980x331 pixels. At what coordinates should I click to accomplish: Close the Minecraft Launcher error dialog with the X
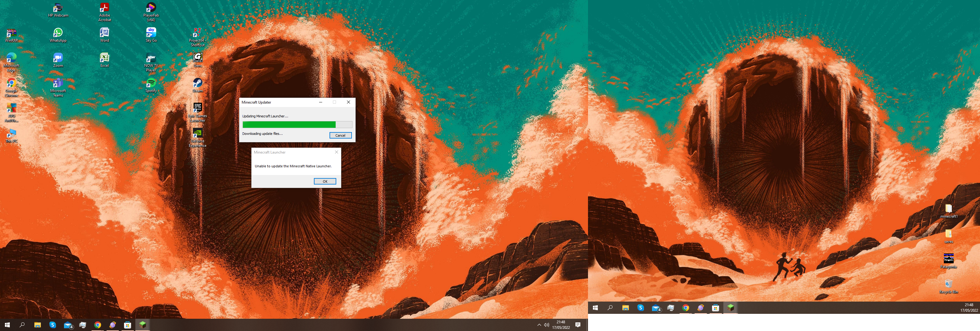pyautogui.click(x=336, y=152)
